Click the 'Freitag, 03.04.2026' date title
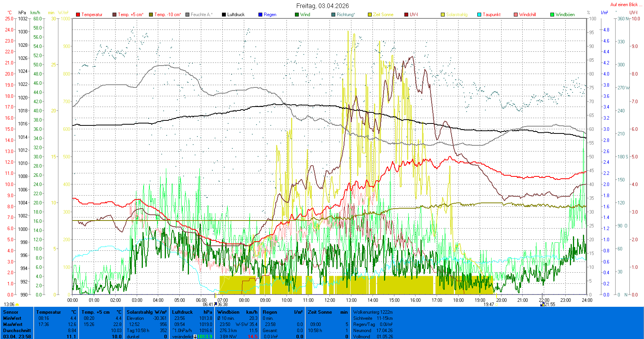The height and width of the screenshot is (339, 644). coord(322,6)
